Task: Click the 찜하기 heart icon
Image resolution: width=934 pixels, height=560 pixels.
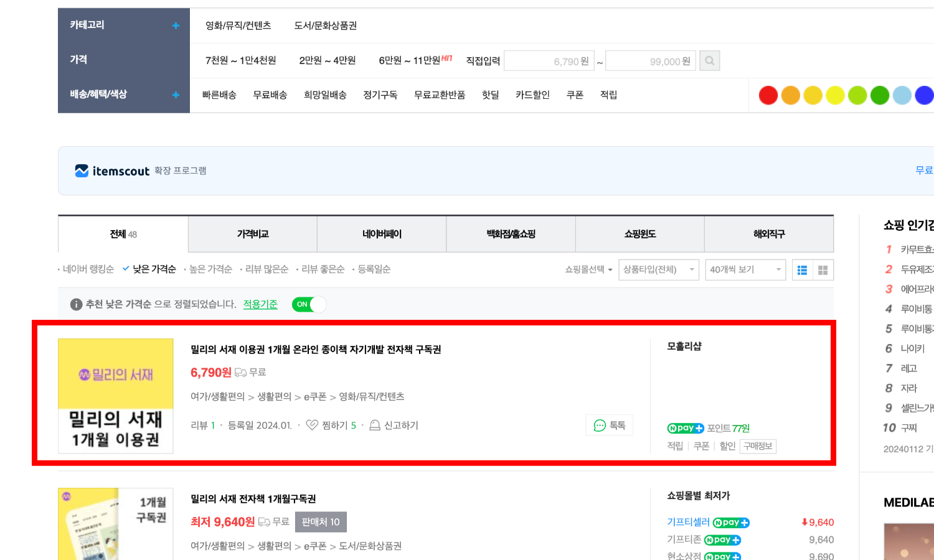Action: point(312,425)
